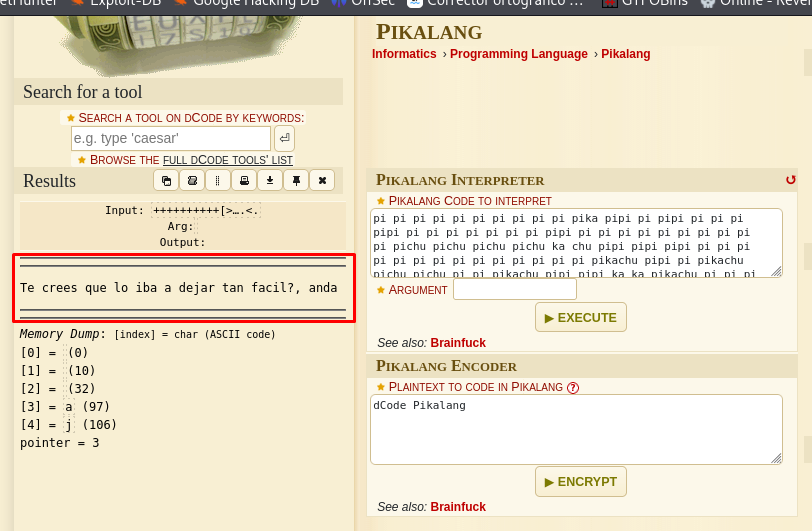Viewport: 812px width, 531px height.
Task: Run the interpreter with Execute button
Action: point(581,317)
